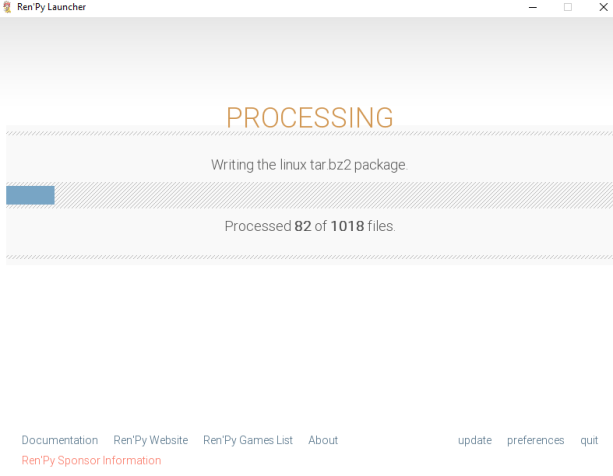Viewport: 613px width, 476px height.
Task: Click the hatched divider below the file count
Action: pos(309,257)
